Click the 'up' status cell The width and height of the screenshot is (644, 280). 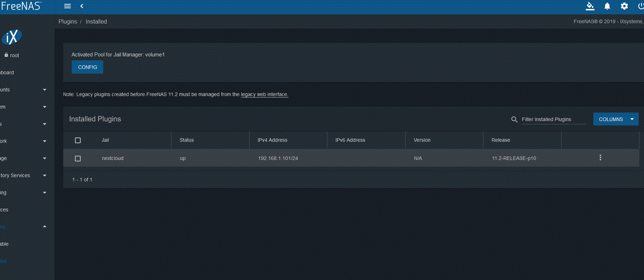click(x=183, y=158)
